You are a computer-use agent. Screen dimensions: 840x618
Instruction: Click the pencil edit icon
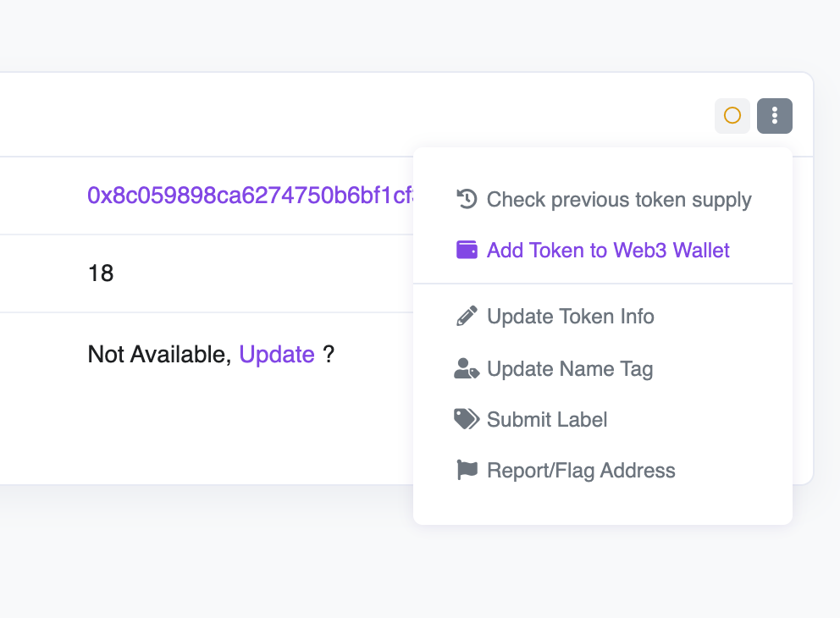tap(467, 317)
